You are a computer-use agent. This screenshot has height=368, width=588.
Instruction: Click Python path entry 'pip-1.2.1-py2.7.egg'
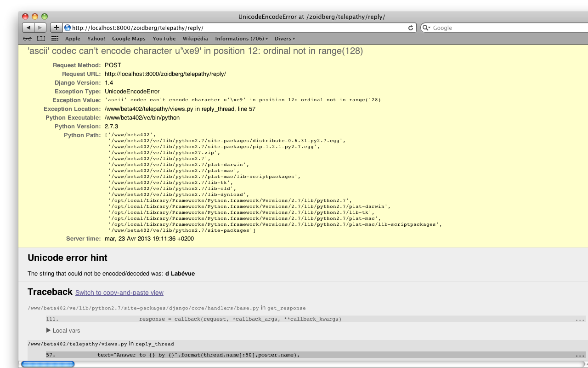click(214, 147)
